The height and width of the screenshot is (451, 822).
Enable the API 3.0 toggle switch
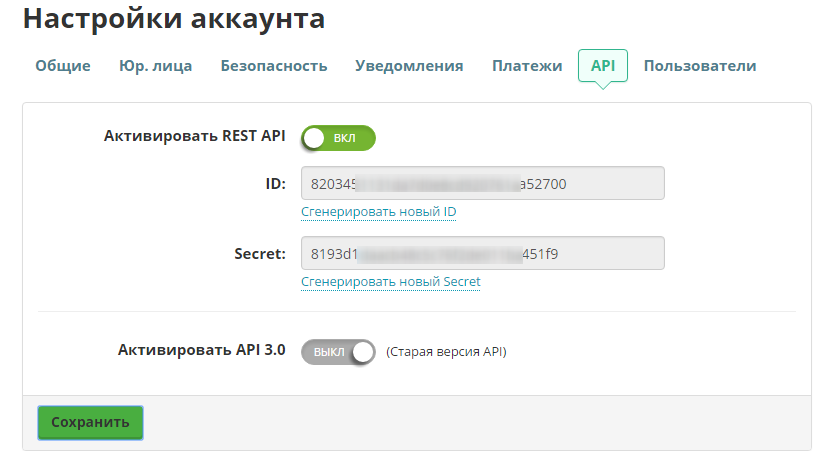(338, 352)
